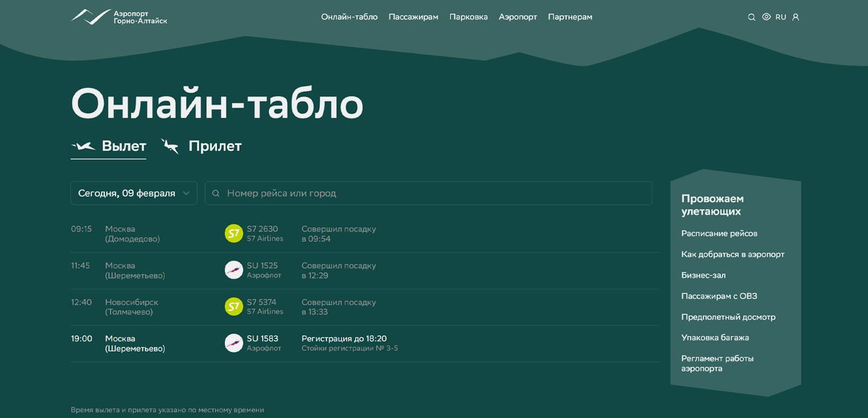
Task: Expand the date dropdown Сегодня, 09 февраля
Action: tap(134, 193)
